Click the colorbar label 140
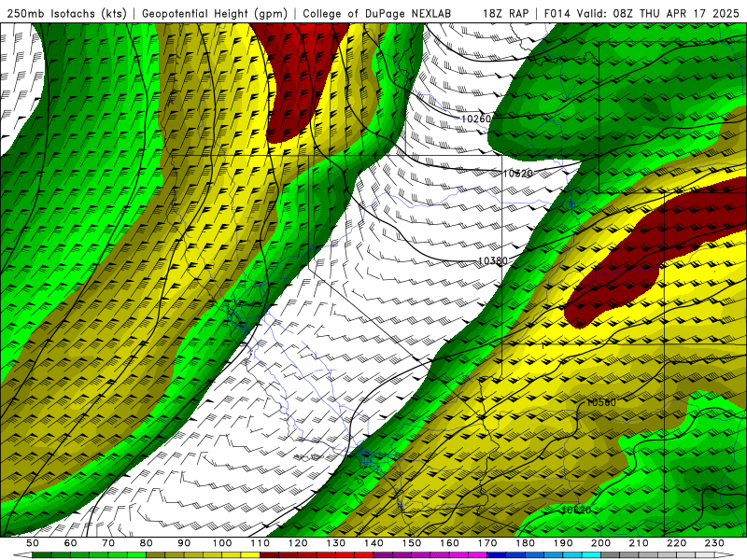 pyautogui.click(x=374, y=543)
